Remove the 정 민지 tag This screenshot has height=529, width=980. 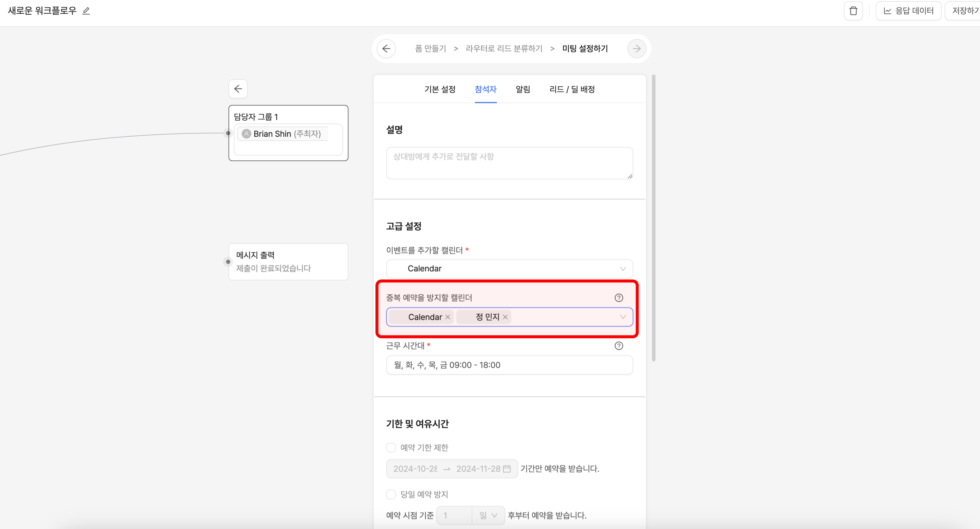coord(505,317)
